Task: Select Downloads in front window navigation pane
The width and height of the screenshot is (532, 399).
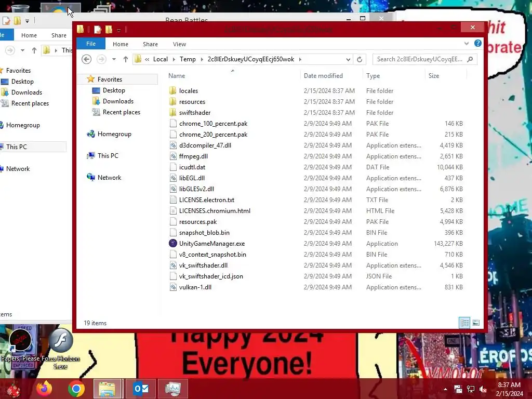Action: tap(118, 101)
